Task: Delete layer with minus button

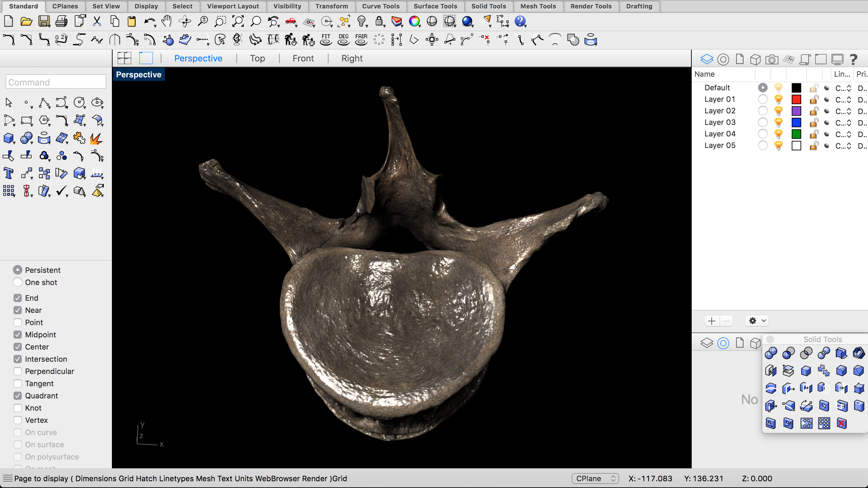Action: [x=726, y=321]
